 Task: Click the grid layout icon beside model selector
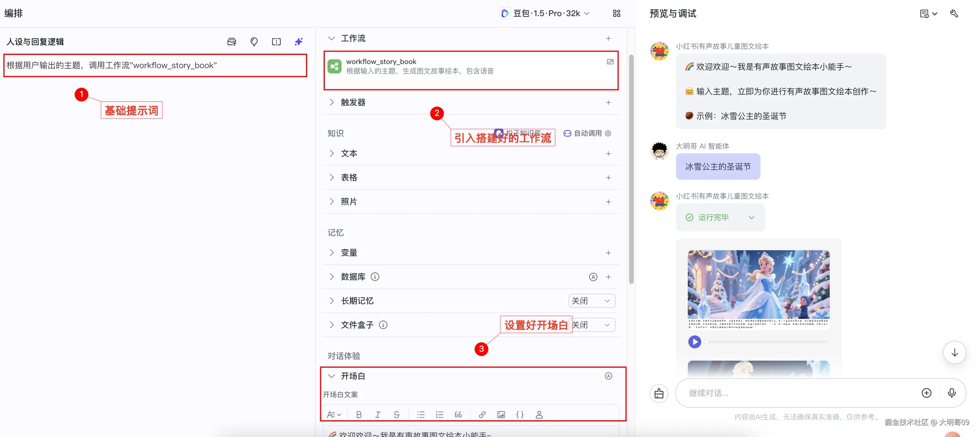pyautogui.click(x=617, y=13)
